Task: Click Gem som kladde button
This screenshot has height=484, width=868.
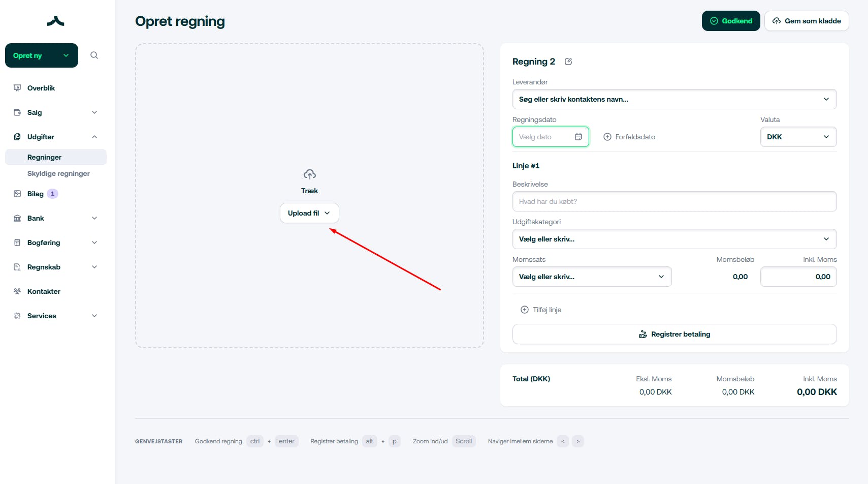Action: [806, 21]
